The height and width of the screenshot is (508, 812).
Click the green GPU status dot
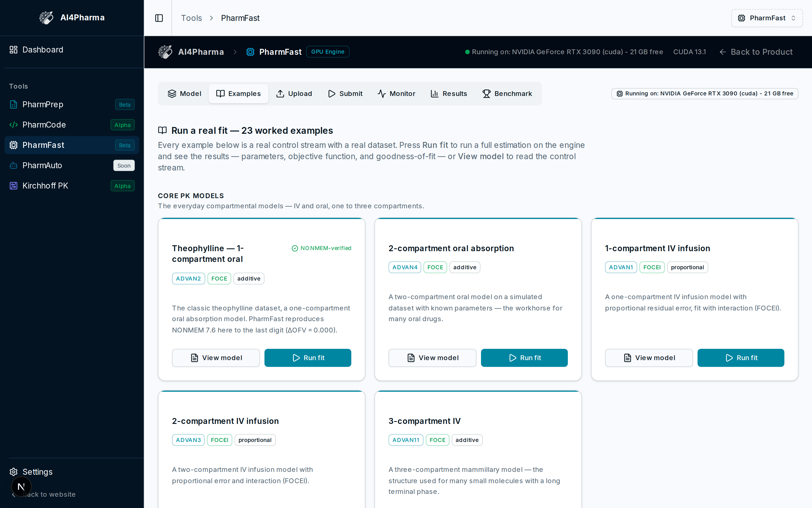(x=467, y=52)
